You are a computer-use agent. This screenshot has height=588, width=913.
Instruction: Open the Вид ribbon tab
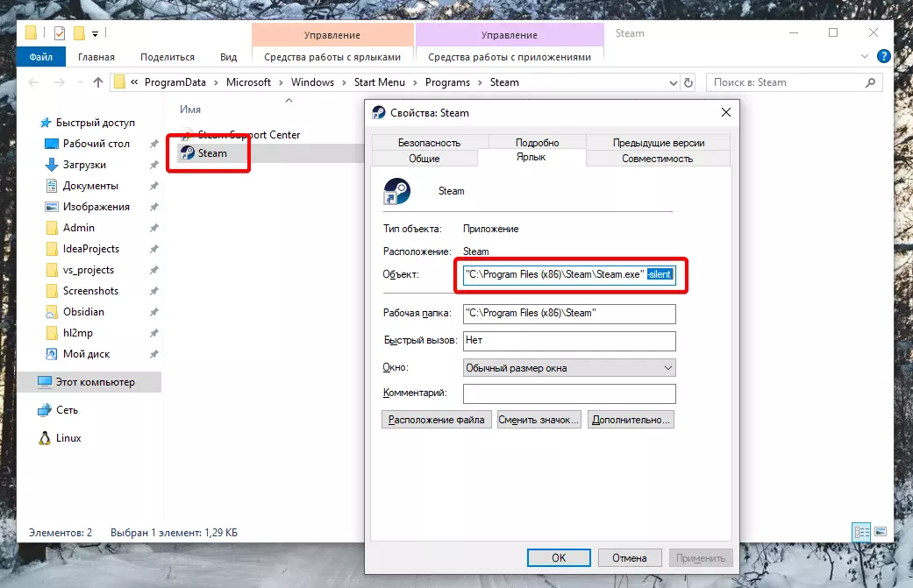click(x=228, y=57)
